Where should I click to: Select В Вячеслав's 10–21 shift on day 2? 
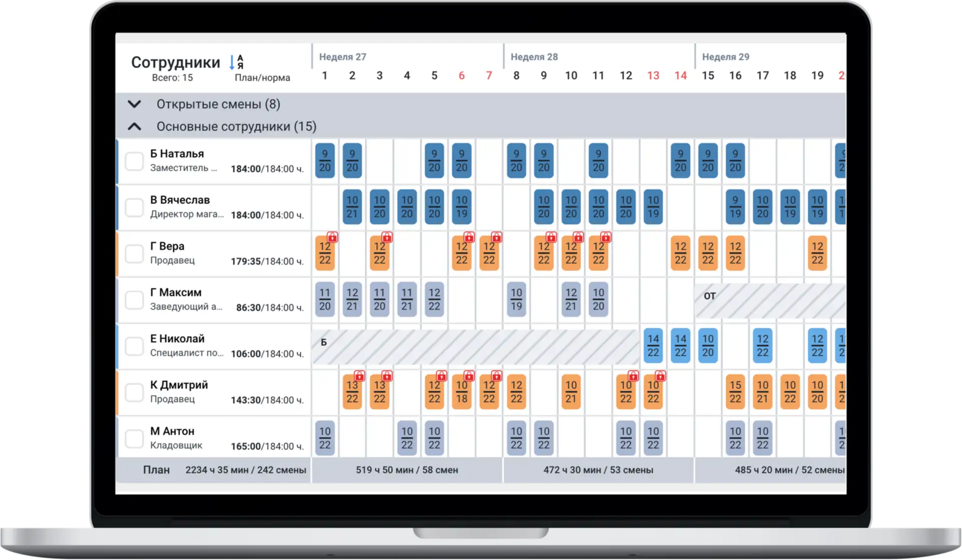(352, 207)
